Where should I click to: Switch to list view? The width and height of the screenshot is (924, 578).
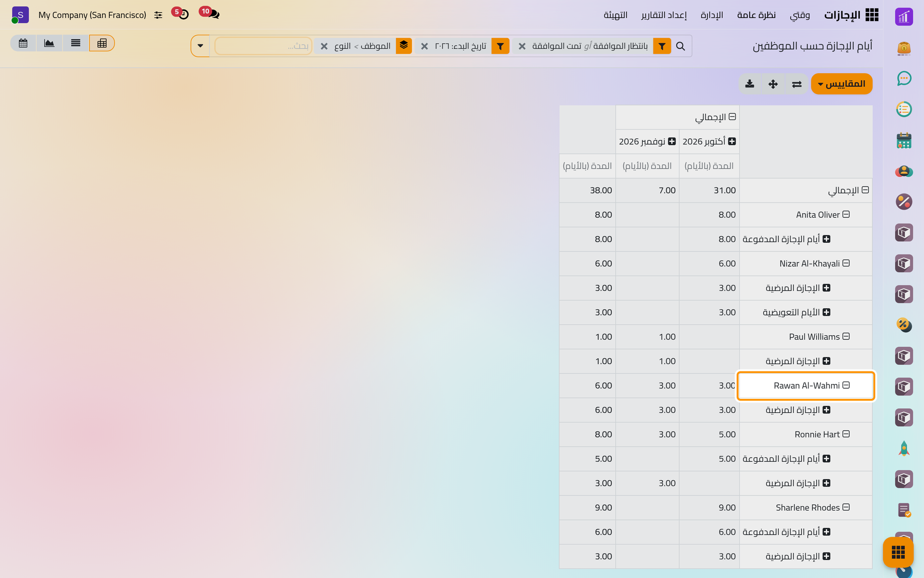pos(76,43)
